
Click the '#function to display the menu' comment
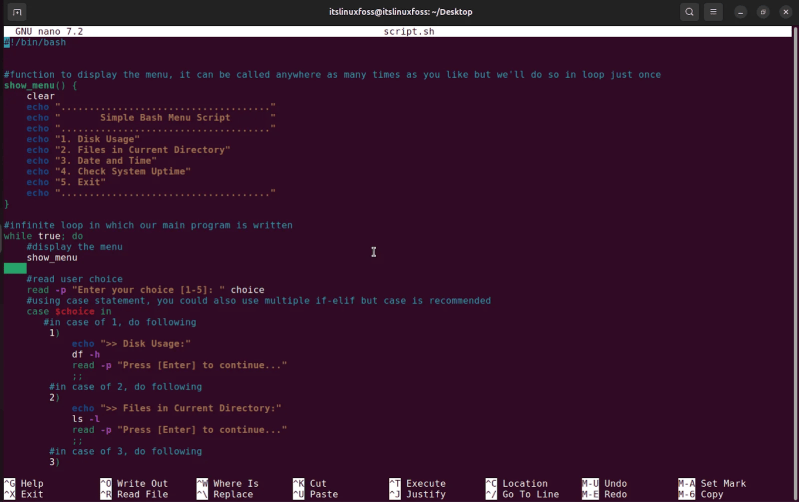point(332,74)
